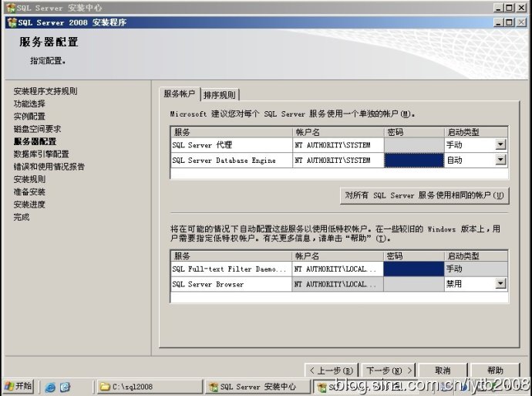
Task: Click 安装进度 step in sidebar
Action: [29, 204]
